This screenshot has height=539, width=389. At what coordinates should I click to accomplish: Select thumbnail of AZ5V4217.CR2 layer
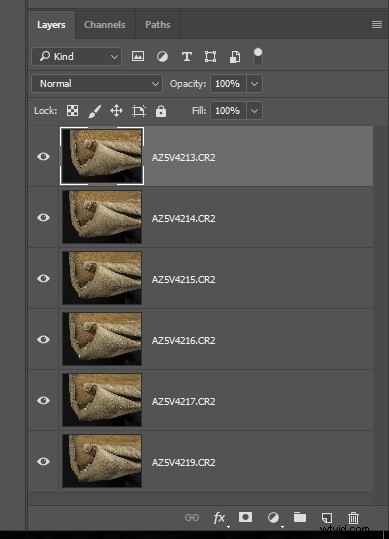pos(102,400)
